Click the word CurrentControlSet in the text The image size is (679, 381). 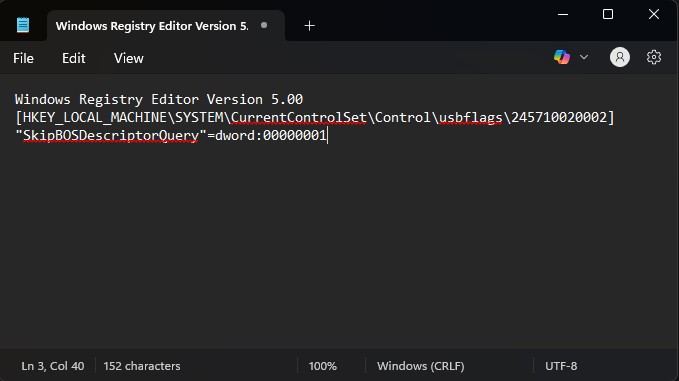pos(299,117)
